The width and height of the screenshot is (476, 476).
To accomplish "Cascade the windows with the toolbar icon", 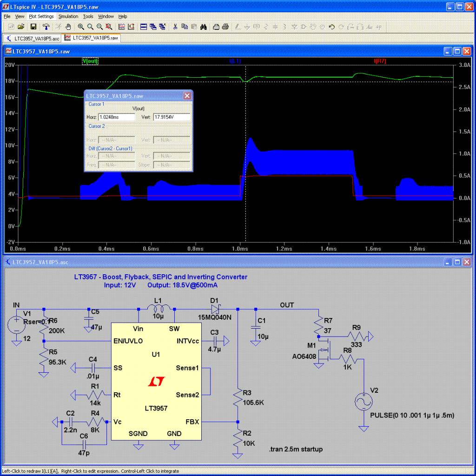I will point(153,26).
